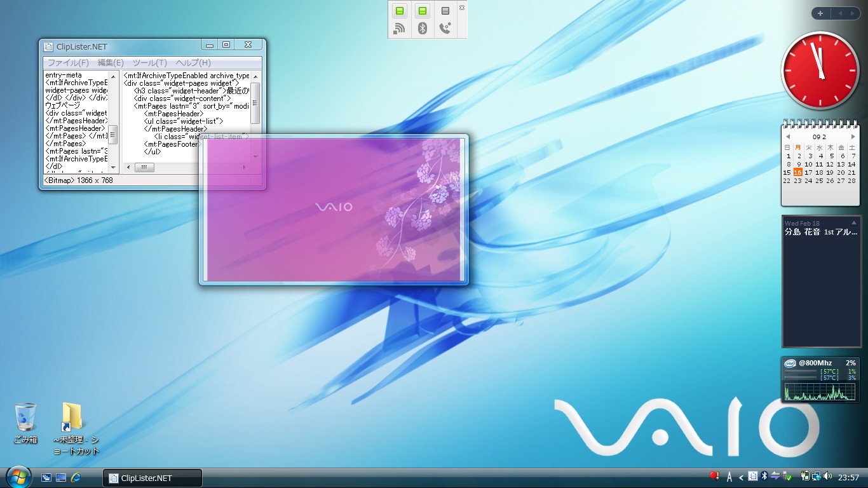Toggle the Bluetooth switch

point(422,11)
